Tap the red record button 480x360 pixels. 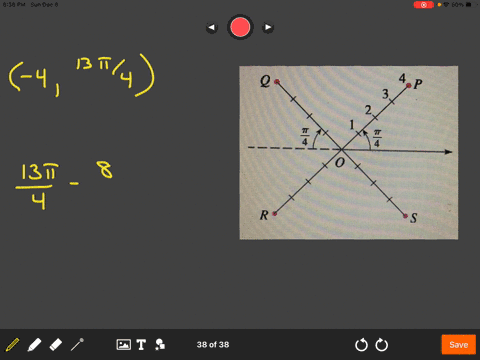pos(240,27)
